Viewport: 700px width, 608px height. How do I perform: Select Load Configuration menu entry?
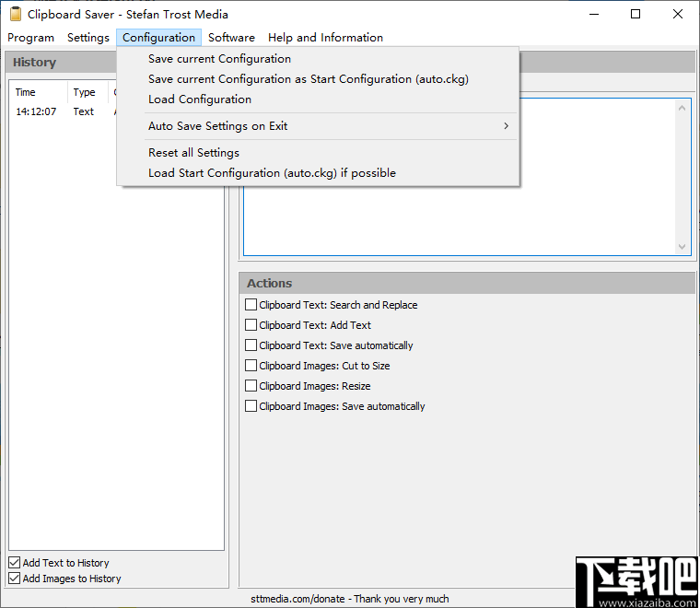318,99
